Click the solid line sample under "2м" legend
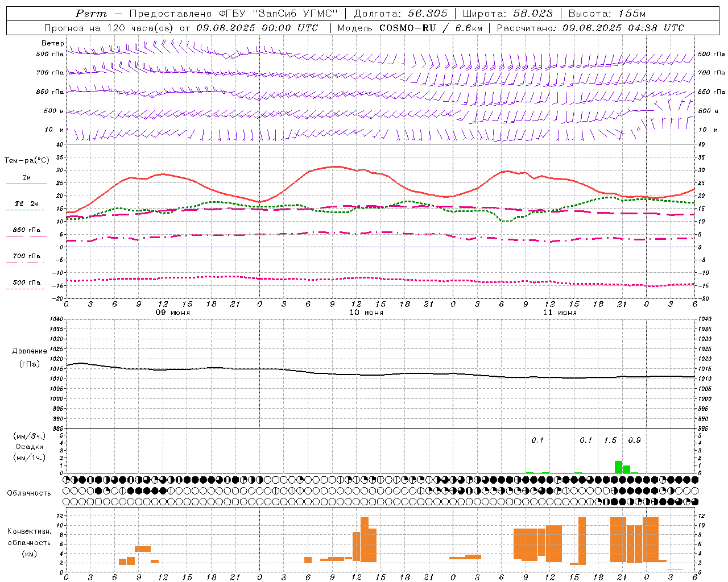Viewport: 728px width, 582px height. tap(26, 184)
